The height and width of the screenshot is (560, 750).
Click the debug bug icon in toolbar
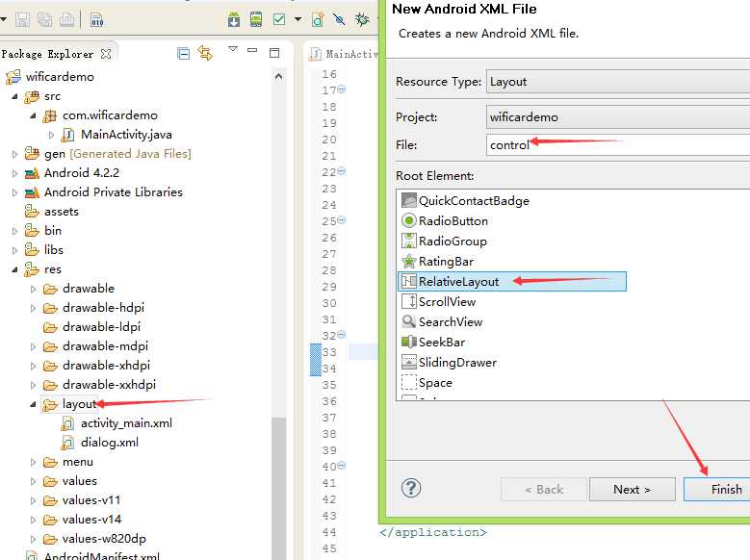pyautogui.click(x=362, y=19)
